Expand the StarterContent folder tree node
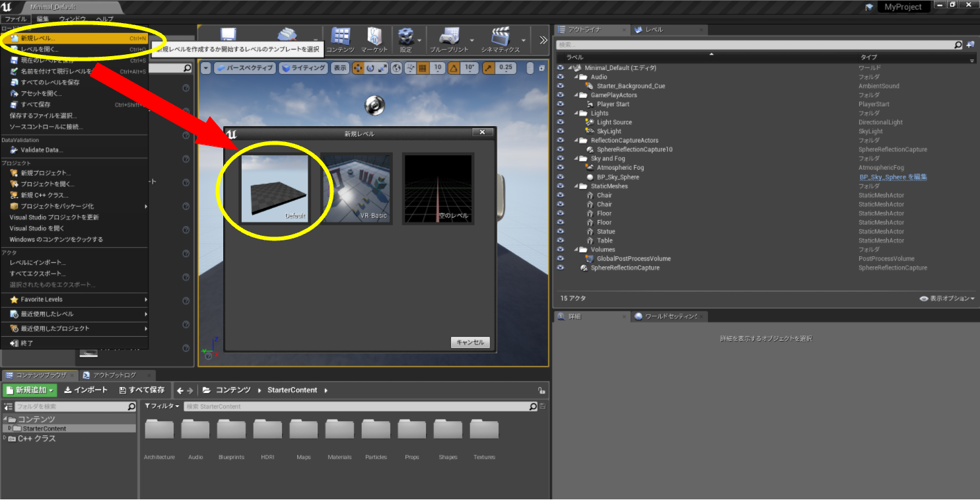Image resolution: width=980 pixels, height=500 pixels. [9, 429]
